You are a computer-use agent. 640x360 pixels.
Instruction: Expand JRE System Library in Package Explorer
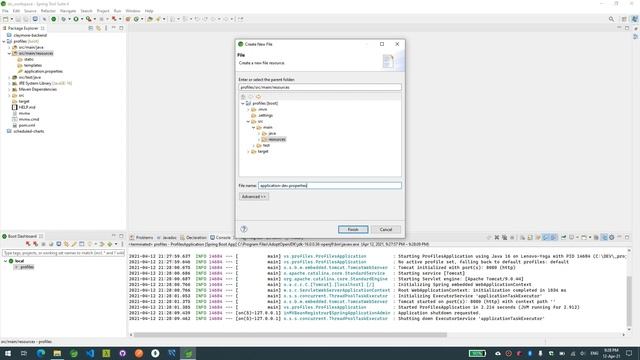9,83
